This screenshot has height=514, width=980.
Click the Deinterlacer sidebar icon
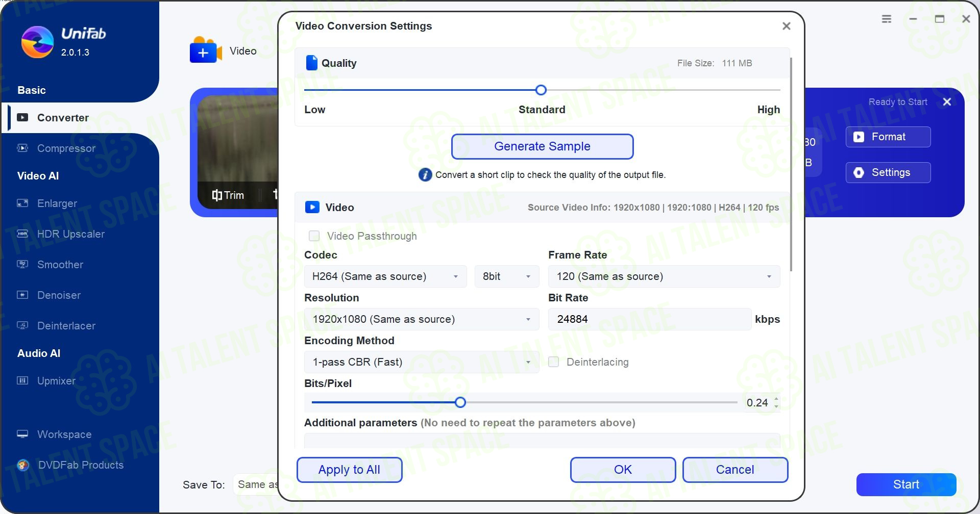pos(22,325)
